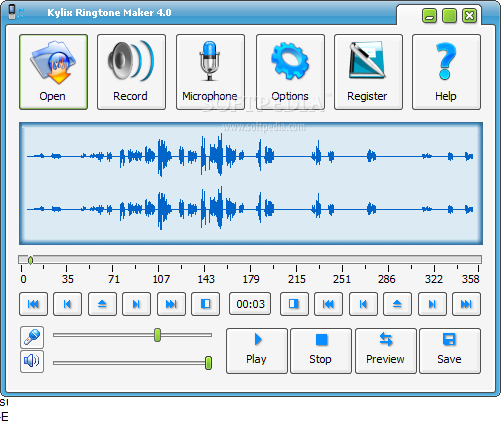Step end marker back (right group)
Screen dimensions: 501x424
[x=363, y=304]
